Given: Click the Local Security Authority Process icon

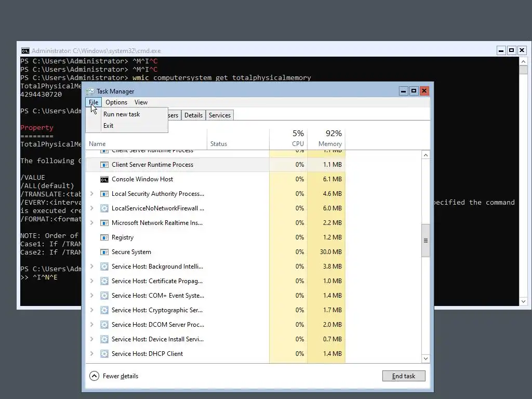Looking at the screenshot, I should pyautogui.click(x=104, y=194).
